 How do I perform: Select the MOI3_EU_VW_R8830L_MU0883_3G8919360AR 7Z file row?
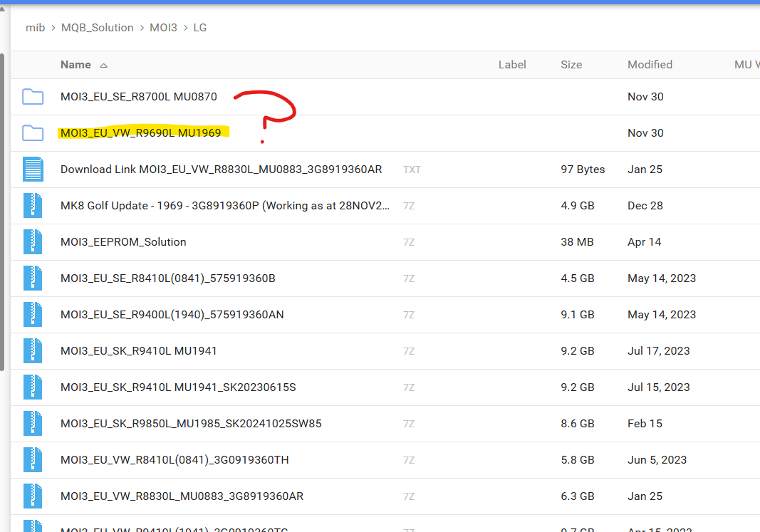pyautogui.click(x=182, y=496)
